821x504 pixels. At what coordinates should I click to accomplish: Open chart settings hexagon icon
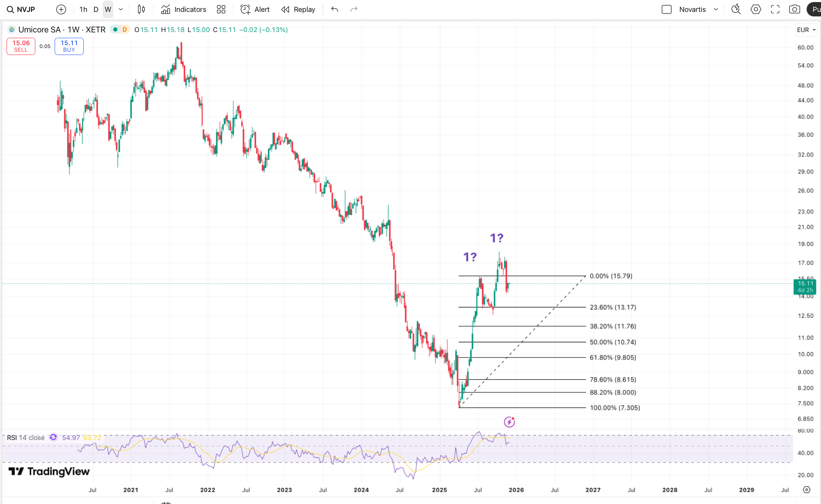tap(756, 9)
